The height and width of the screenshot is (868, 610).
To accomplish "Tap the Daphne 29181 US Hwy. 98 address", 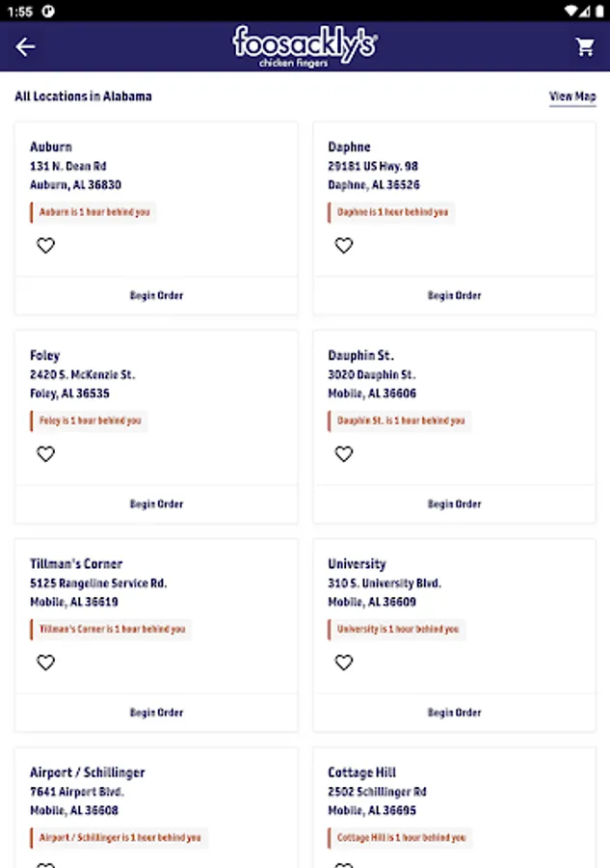I will click(x=373, y=166).
